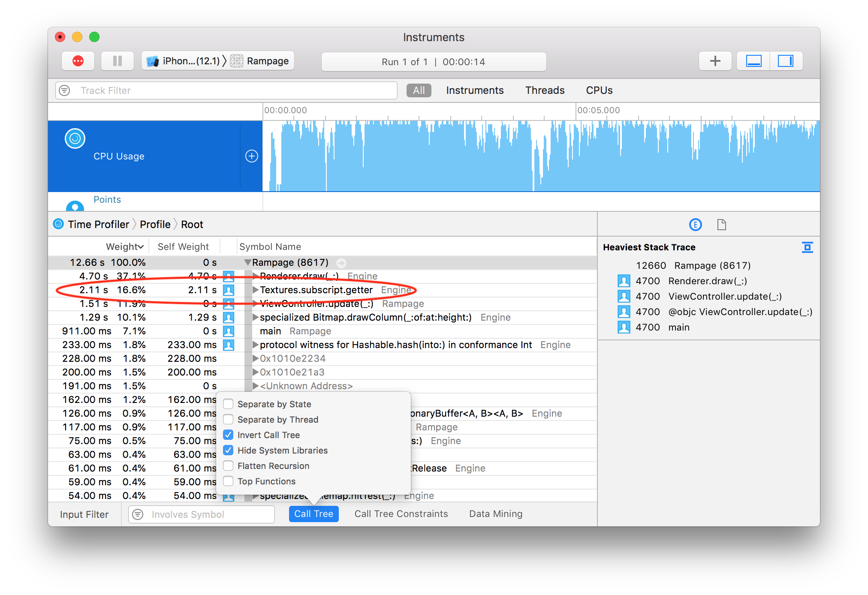Expand the 0x1010e2234 address row
This screenshot has height=595, width=868.
[x=256, y=358]
